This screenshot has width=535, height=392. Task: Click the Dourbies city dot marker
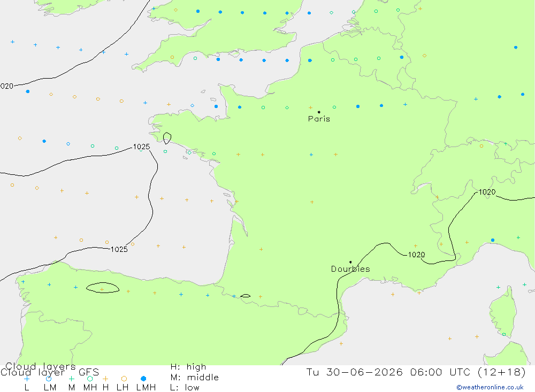[x=350, y=262]
